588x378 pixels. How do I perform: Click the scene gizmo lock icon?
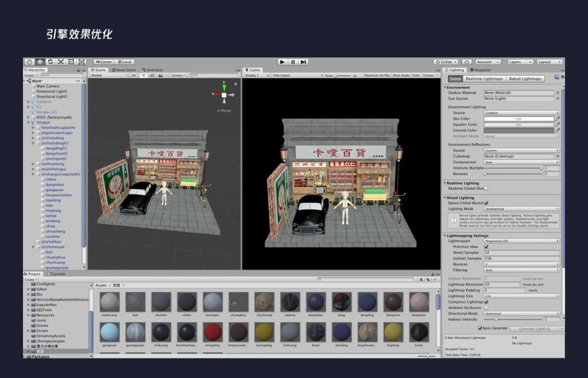(x=235, y=84)
